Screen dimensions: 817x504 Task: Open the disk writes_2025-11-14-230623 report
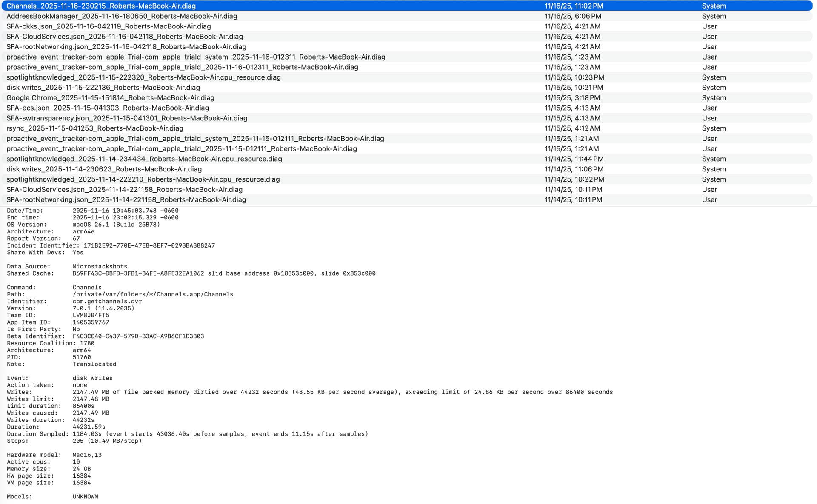(x=104, y=169)
